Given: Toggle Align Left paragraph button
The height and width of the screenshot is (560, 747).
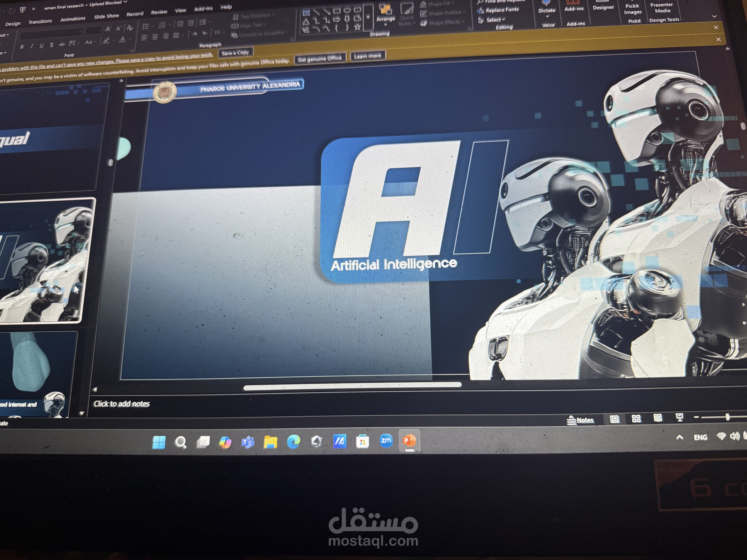Looking at the screenshot, I should 145,38.
